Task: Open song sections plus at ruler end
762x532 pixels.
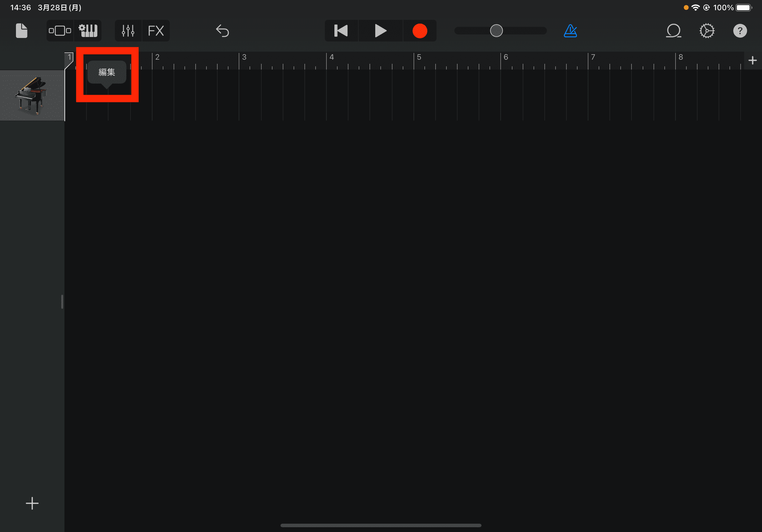Action: click(752, 60)
